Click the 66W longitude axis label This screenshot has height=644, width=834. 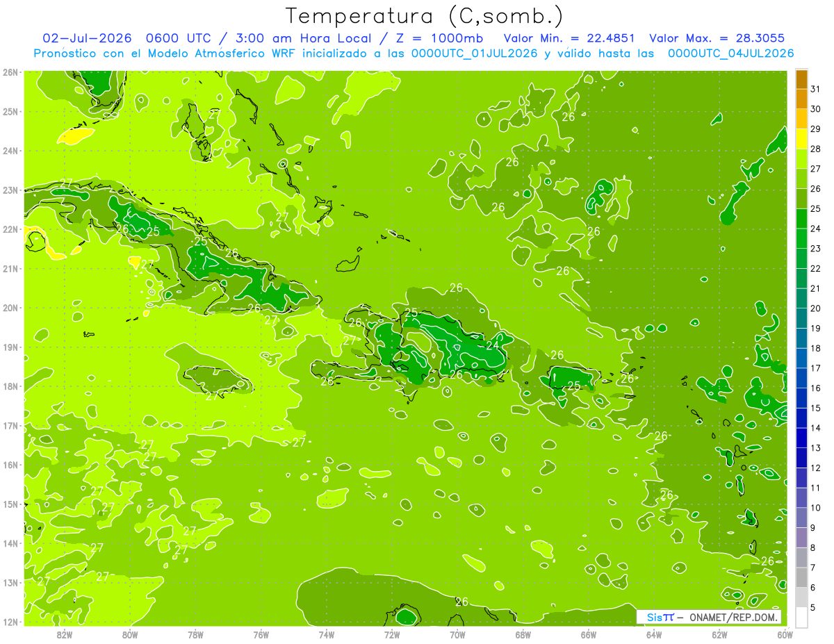[588, 634]
